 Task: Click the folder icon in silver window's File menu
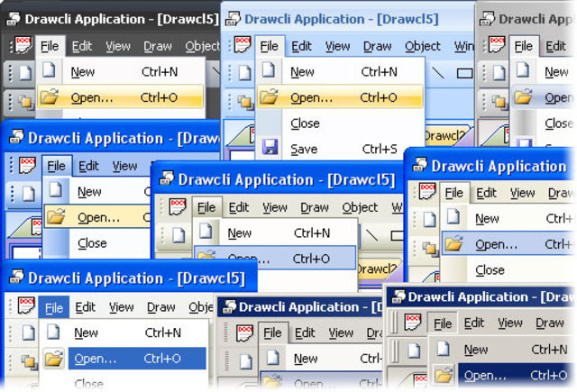click(523, 96)
